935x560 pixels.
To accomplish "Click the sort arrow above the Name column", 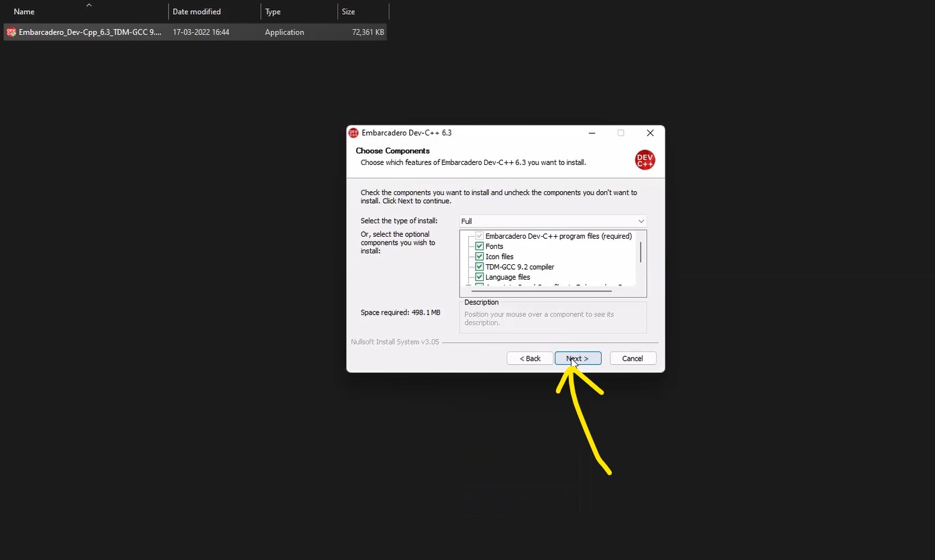I will 89,5.
